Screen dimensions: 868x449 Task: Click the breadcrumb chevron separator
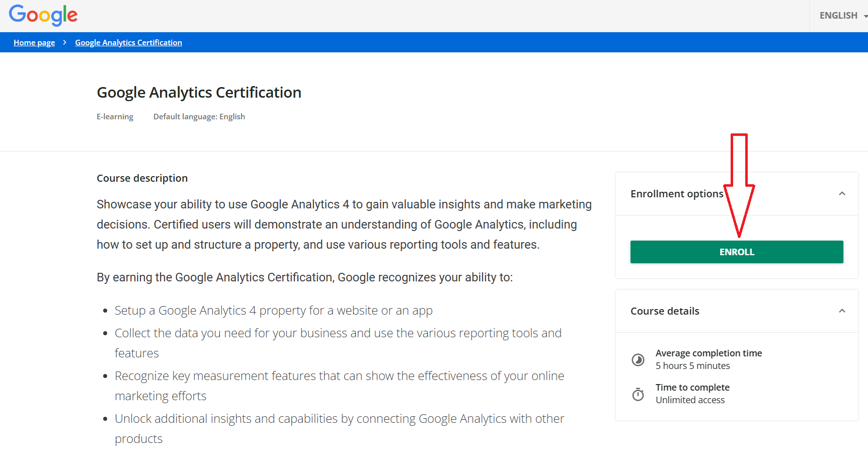65,43
